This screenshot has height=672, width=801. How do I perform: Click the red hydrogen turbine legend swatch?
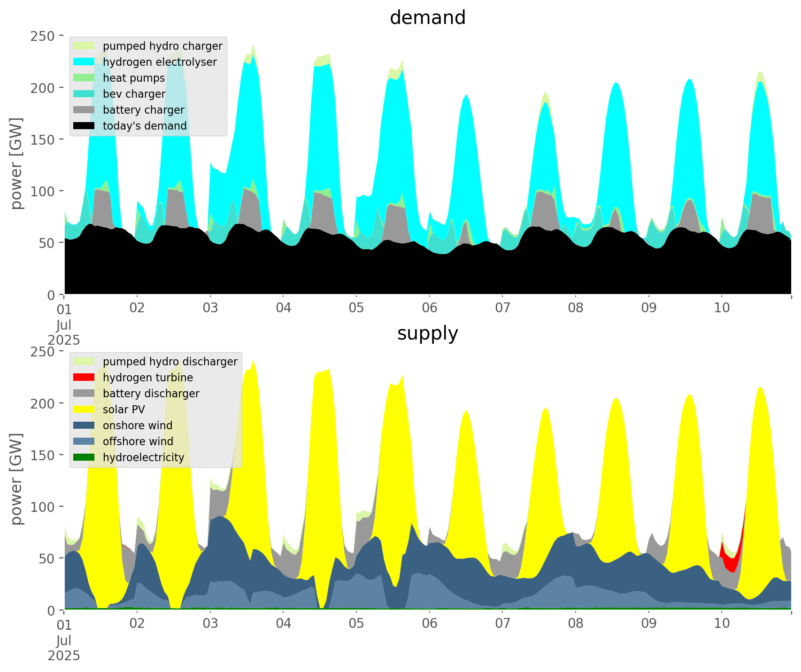[x=85, y=378]
